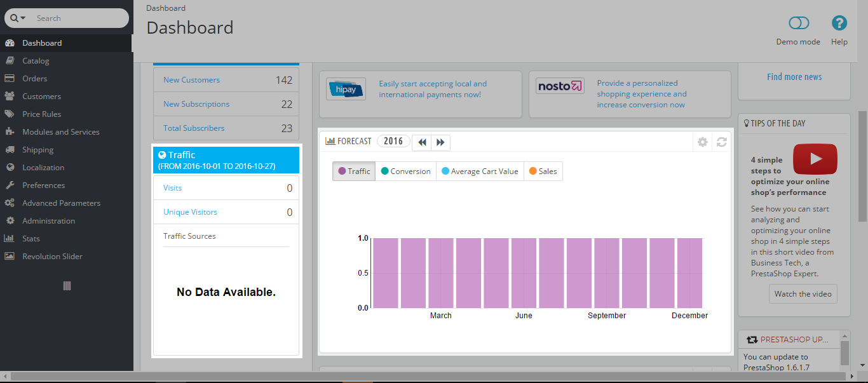This screenshot has height=383, width=868.
Task: Select the Conversion chart option
Action: (405, 171)
